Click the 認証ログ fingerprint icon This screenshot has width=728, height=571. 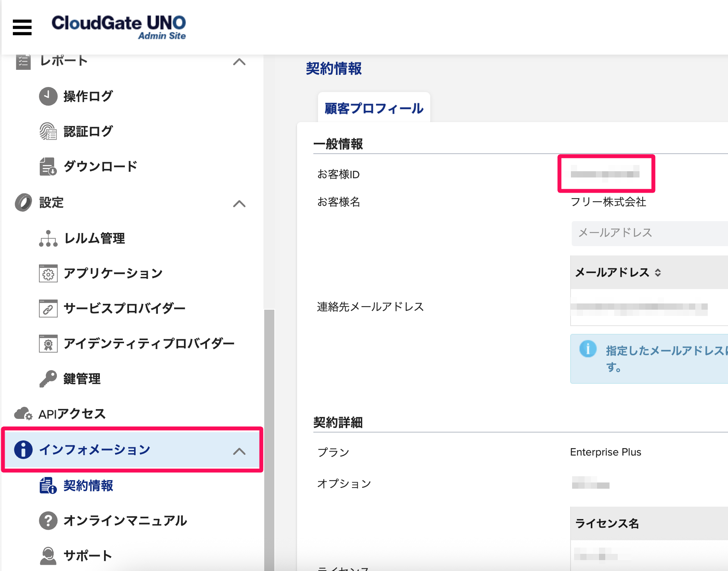[x=48, y=131]
